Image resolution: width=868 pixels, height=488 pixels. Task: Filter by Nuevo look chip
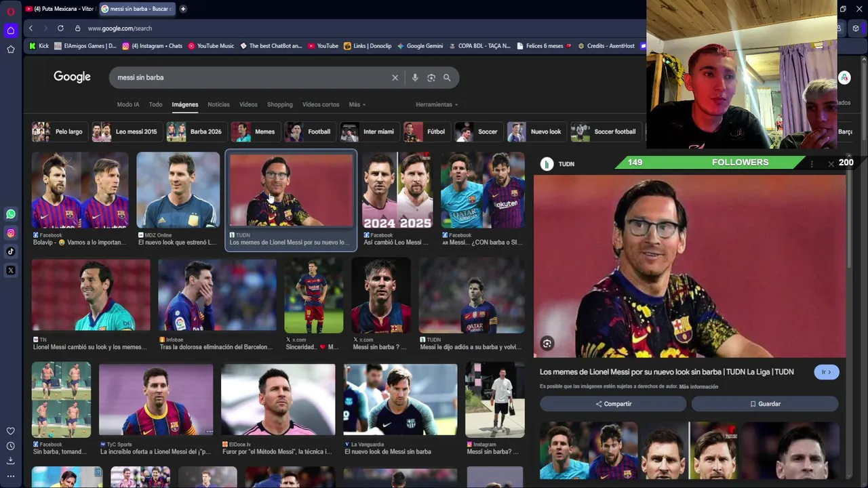(x=536, y=131)
